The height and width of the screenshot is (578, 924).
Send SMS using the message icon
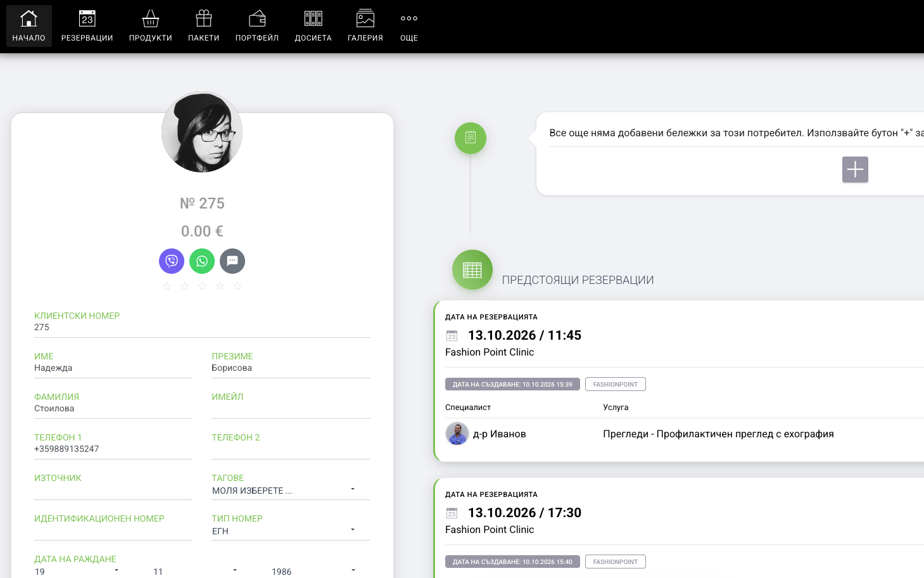coord(232,261)
